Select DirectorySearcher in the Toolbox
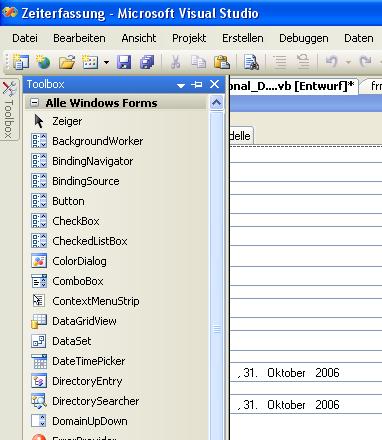The height and width of the screenshot is (440, 382). point(116,401)
